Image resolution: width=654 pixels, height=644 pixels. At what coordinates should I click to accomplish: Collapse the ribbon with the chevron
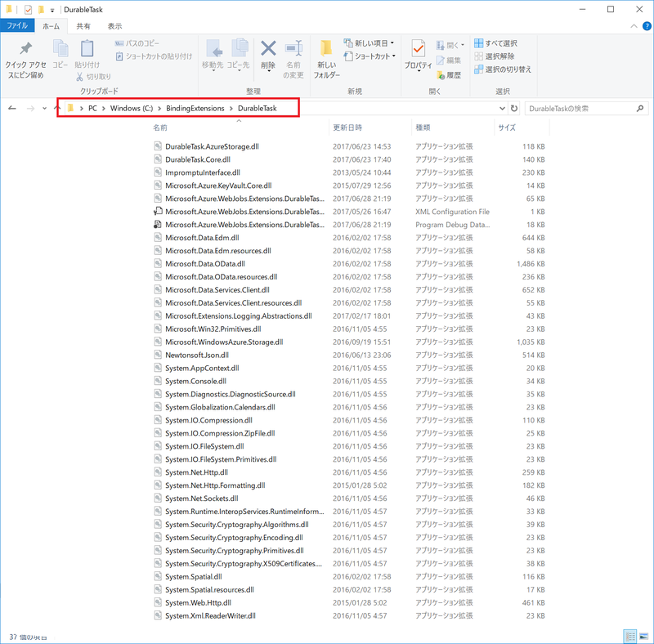click(634, 26)
